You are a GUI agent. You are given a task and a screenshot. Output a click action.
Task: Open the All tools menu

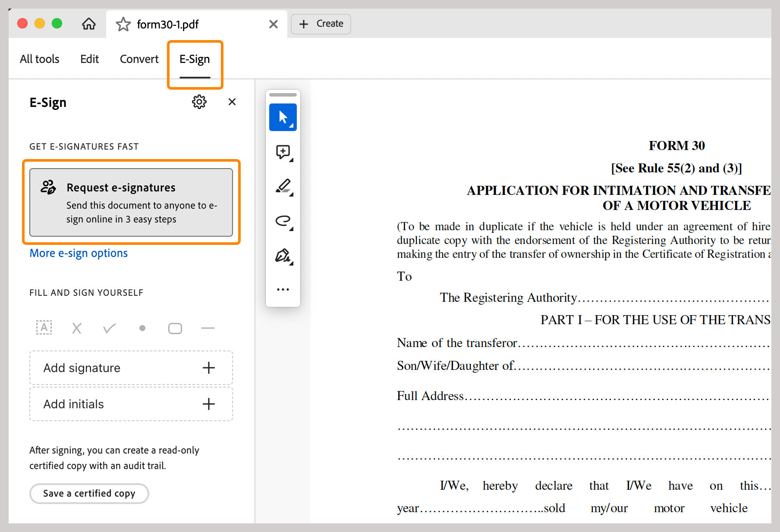(40, 59)
